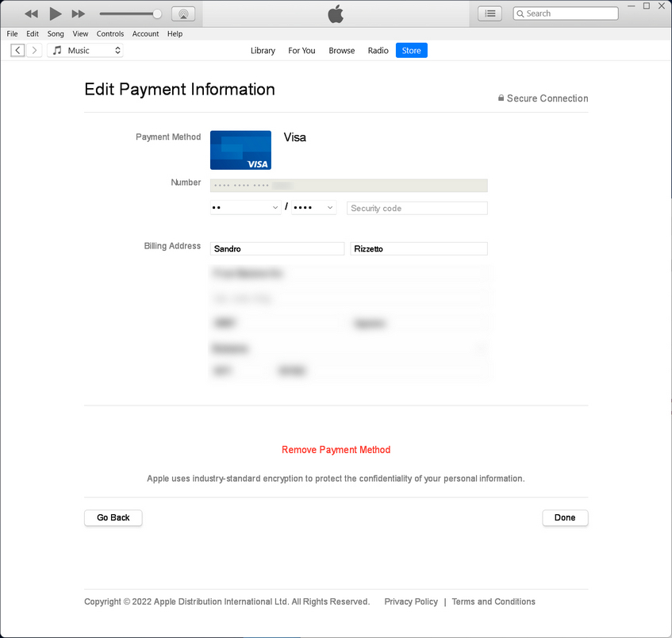Screen dimensions: 672x638
Task: Switch to the Browse tab
Action: 342,50
